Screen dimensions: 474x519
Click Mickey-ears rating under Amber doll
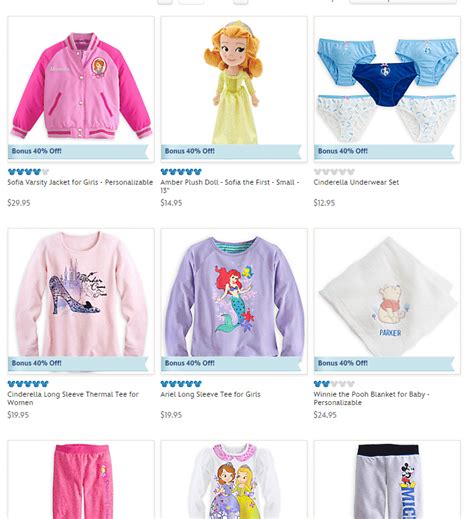click(x=181, y=172)
